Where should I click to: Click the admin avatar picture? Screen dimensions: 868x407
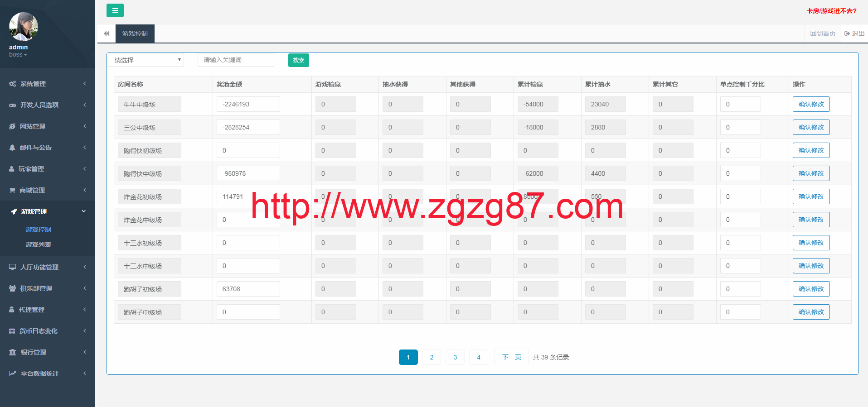(23, 27)
